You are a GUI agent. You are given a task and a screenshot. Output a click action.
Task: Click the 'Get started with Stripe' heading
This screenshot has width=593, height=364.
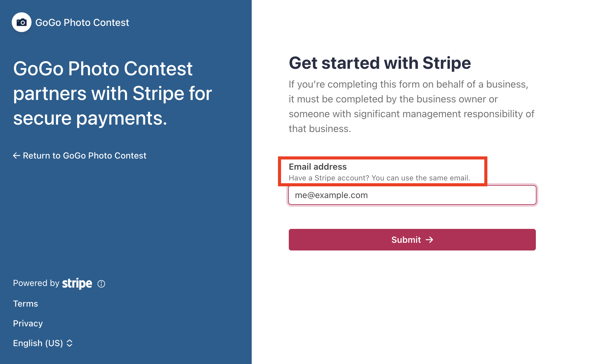click(380, 63)
